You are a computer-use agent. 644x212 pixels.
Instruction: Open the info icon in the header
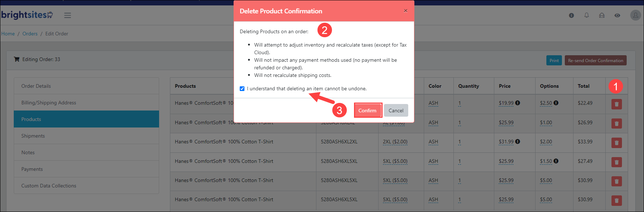[571, 16]
